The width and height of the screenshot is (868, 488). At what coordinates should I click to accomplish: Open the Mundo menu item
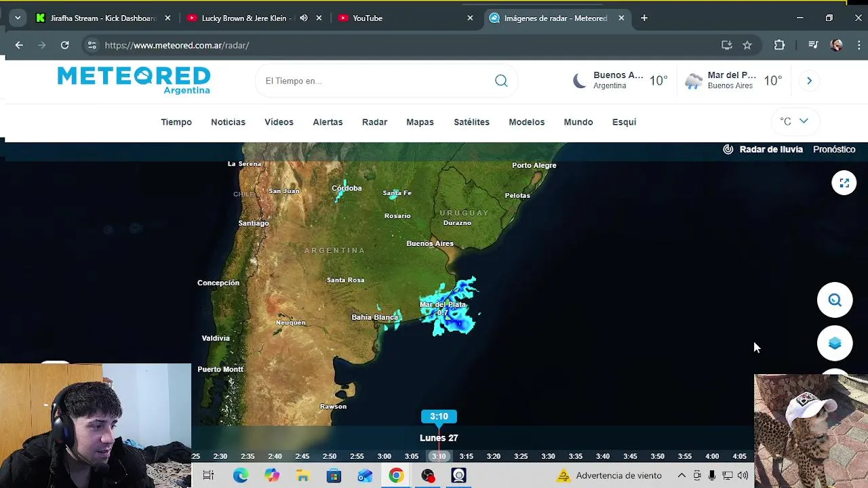(578, 122)
